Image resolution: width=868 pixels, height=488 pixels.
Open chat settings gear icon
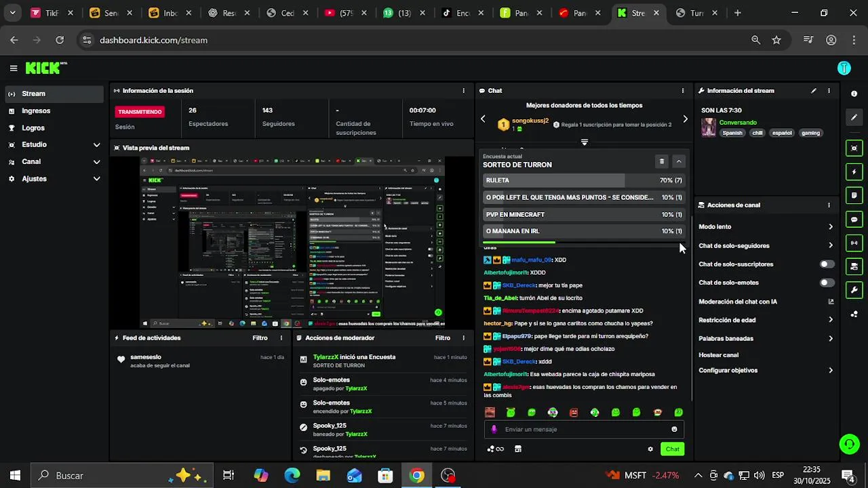pyautogui.click(x=650, y=449)
